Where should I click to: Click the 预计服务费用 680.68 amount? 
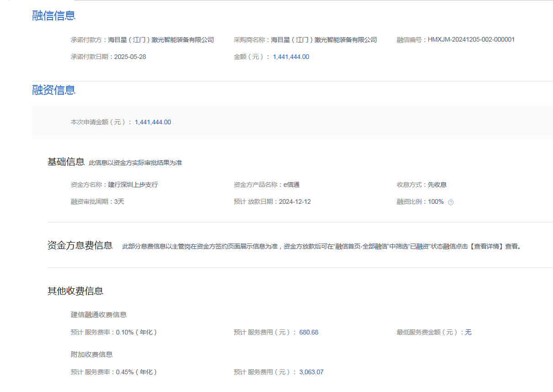pos(309,332)
